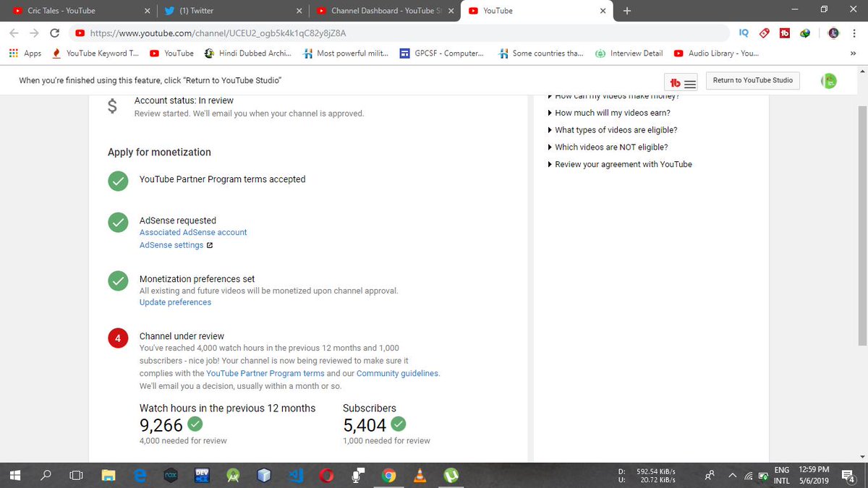Reload the current page

point(55,33)
